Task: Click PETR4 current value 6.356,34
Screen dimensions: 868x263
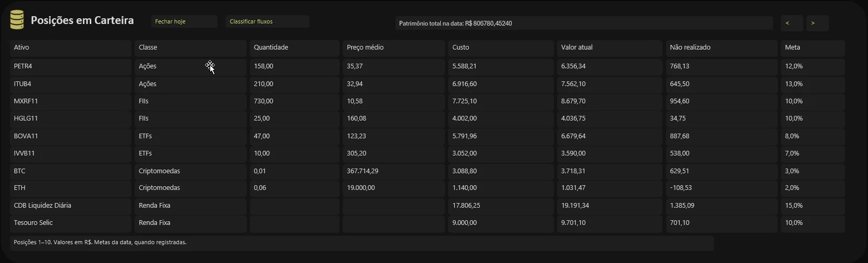Action: pyautogui.click(x=610, y=67)
